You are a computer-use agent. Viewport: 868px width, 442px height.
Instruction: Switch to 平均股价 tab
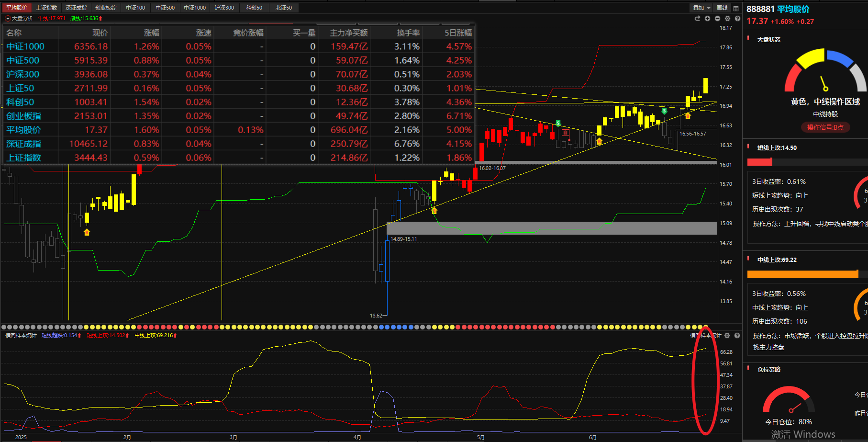click(x=16, y=8)
